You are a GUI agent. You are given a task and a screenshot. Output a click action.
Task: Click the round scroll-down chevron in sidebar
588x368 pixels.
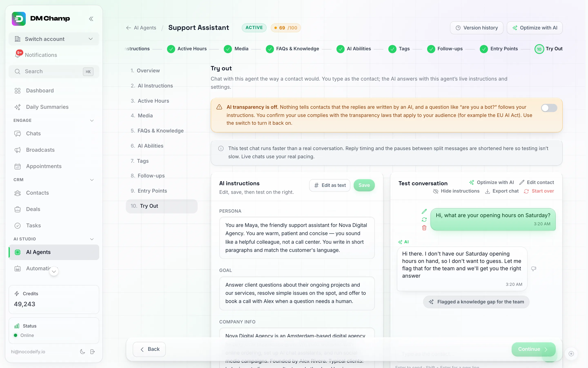coord(54,271)
